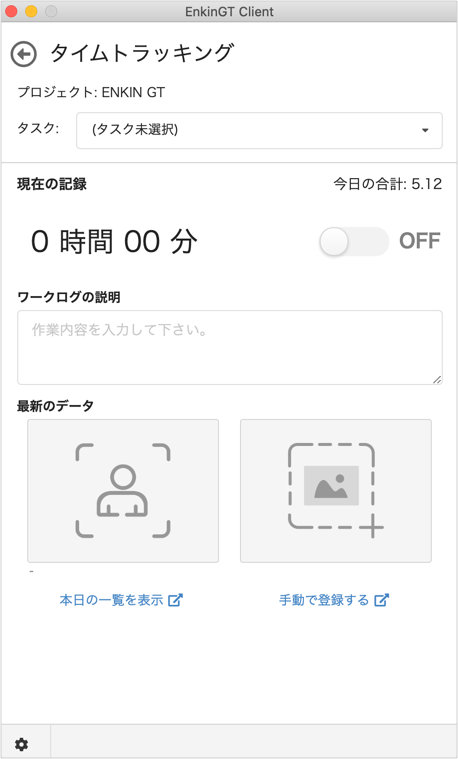Click the 今日の合計: 5.12 total
458x759 pixels.
click(387, 184)
